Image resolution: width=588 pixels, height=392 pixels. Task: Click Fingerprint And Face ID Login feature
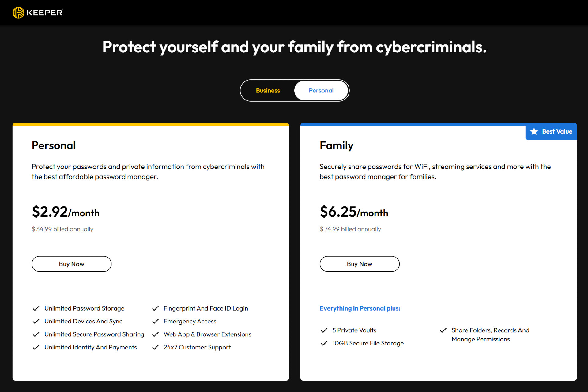click(x=206, y=308)
